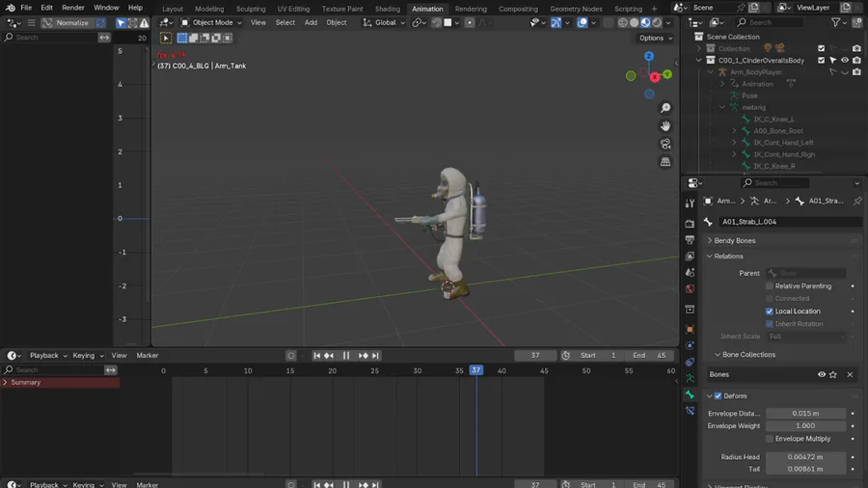Viewport: 868px width, 488px height.
Task: Open the Render menu
Action: point(73,8)
